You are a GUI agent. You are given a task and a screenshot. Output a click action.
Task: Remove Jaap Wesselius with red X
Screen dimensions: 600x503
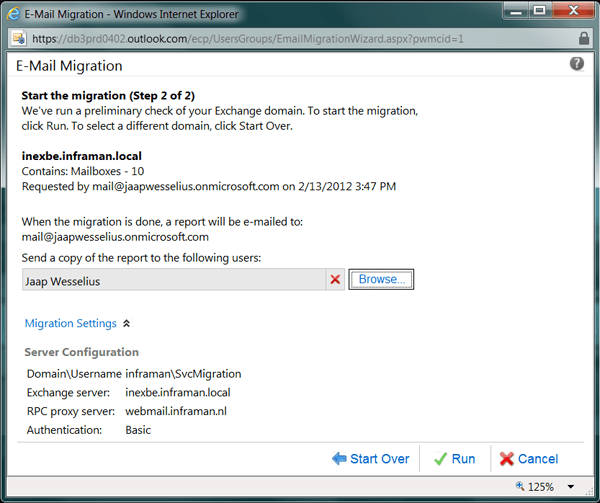point(335,279)
